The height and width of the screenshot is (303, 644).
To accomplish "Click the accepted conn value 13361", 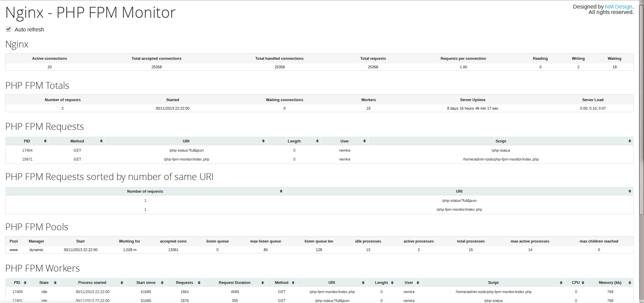I will click(173, 250).
